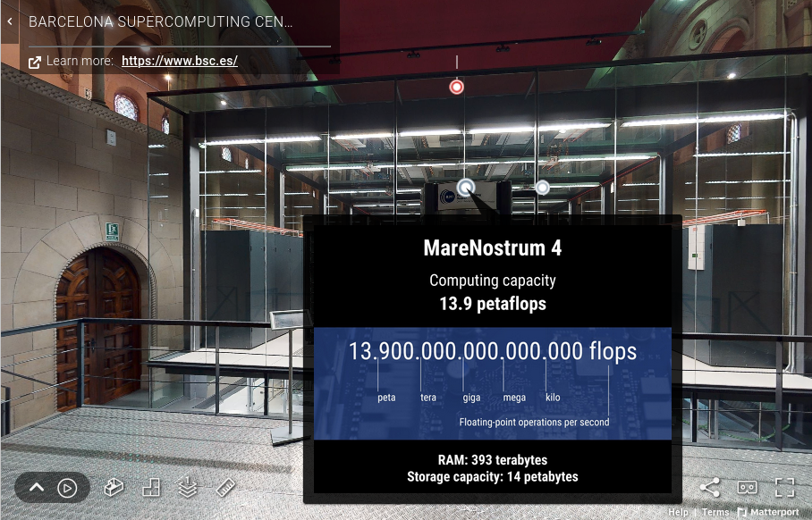
Task: Open the https://www.bsc.es/ link
Action: pyautogui.click(x=180, y=61)
